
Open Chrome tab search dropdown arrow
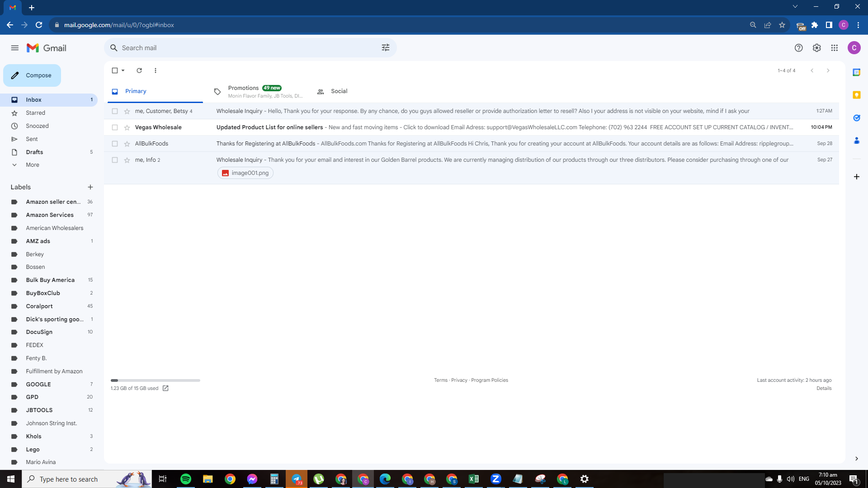tap(795, 6)
